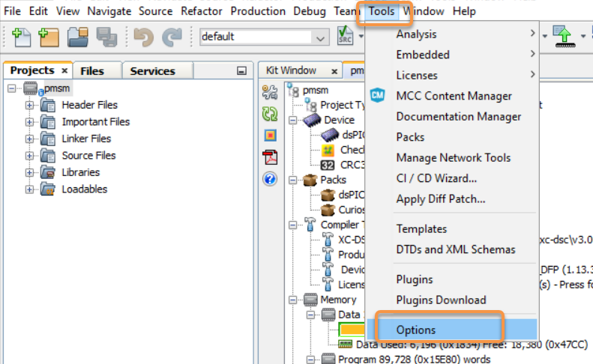This screenshot has height=364, width=593.
Task: Click the Loadables folder icon
Action: (48, 189)
